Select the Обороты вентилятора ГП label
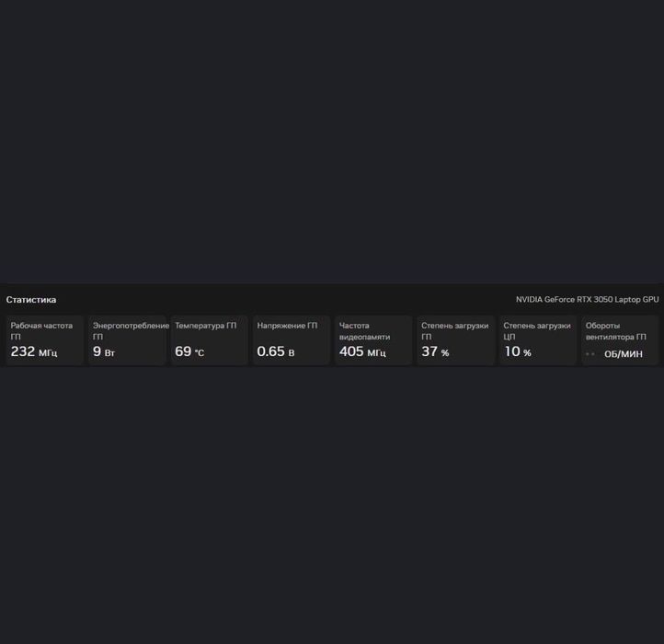This screenshot has width=664, height=644. pos(615,330)
